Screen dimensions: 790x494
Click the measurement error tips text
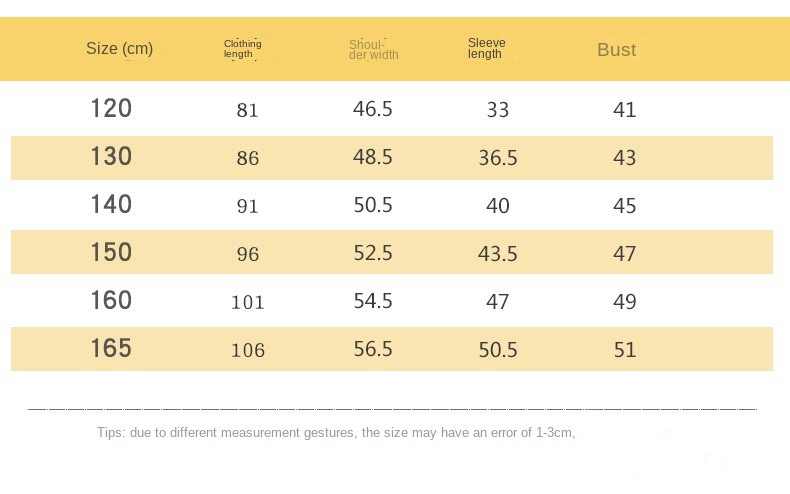click(x=336, y=433)
